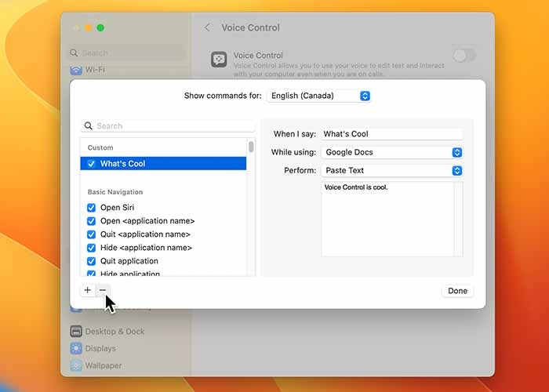
Task: Click the Basic Navigation section header
Action: coord(115,192)
